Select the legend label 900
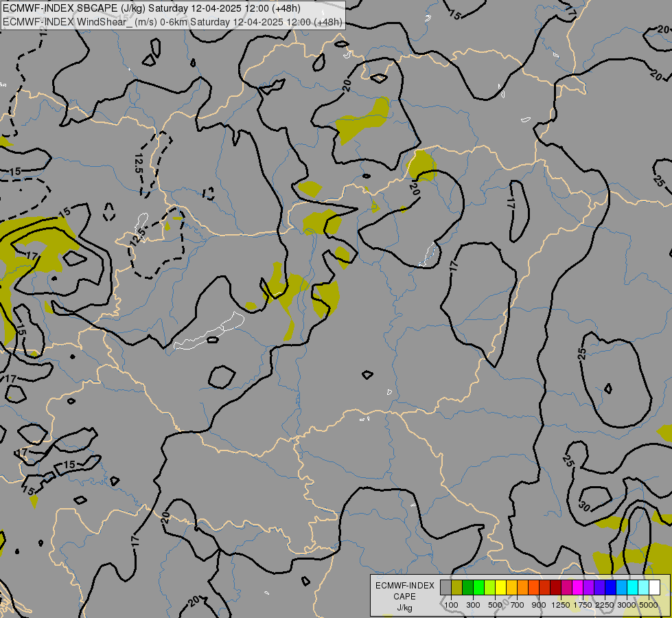 (x=539, y=605)
